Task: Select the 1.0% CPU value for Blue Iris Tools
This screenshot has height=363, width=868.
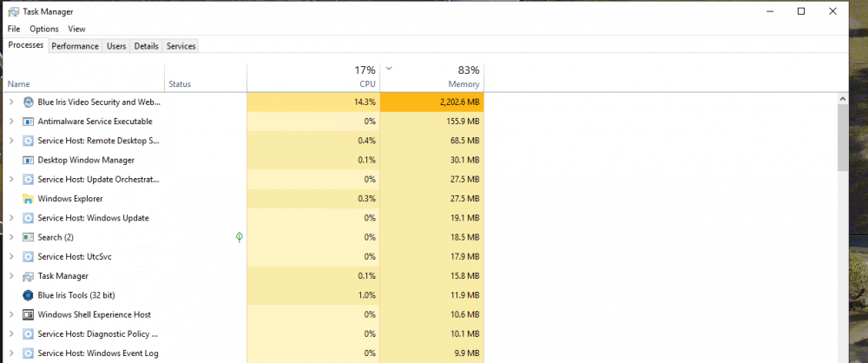Action: 367,295
